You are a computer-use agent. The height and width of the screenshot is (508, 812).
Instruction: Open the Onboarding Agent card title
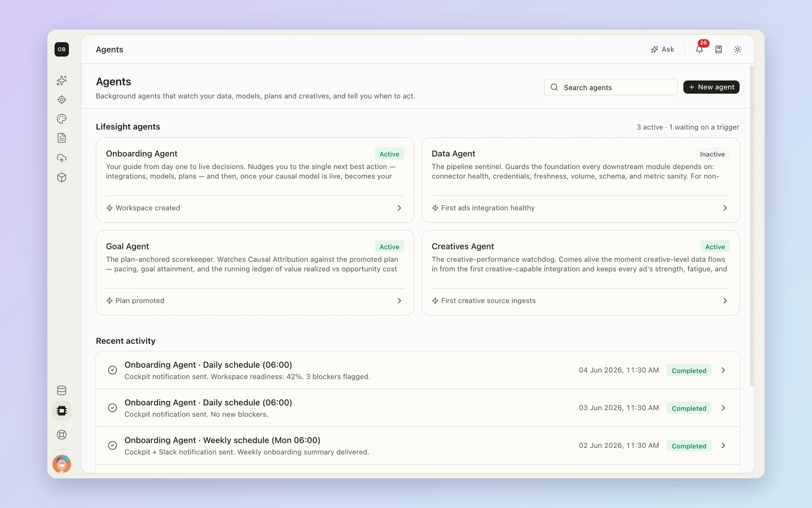pos(142,154)
